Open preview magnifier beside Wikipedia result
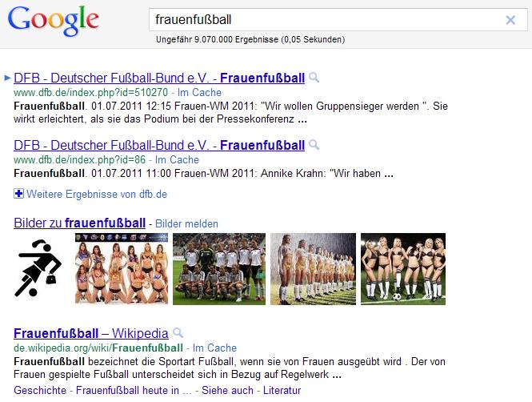The width and height of the screenshot is (532, 402). (x=178, y=333)
